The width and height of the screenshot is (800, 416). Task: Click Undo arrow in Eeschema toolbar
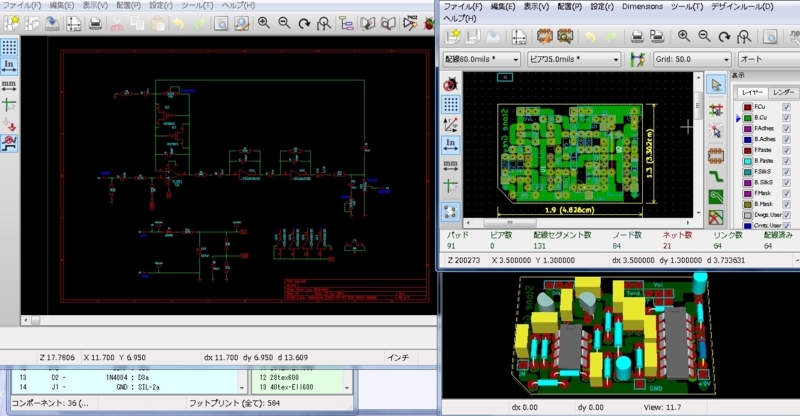point(179,23)
